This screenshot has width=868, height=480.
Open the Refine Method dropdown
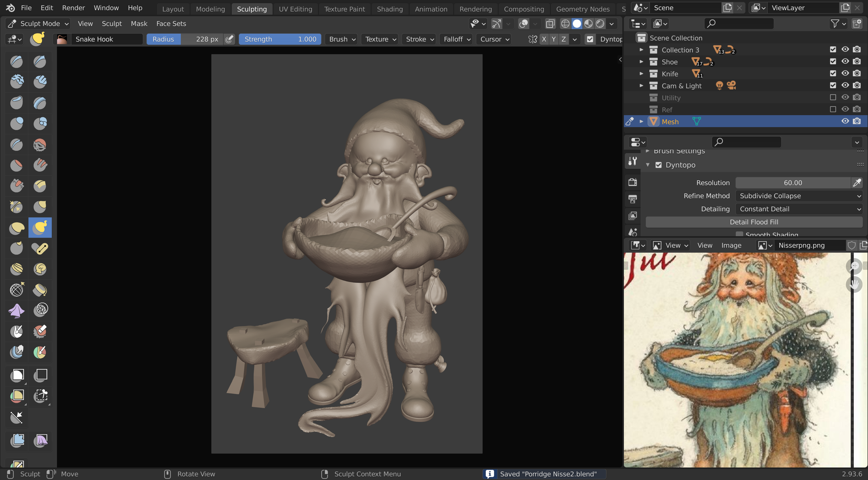pos(799,196)
